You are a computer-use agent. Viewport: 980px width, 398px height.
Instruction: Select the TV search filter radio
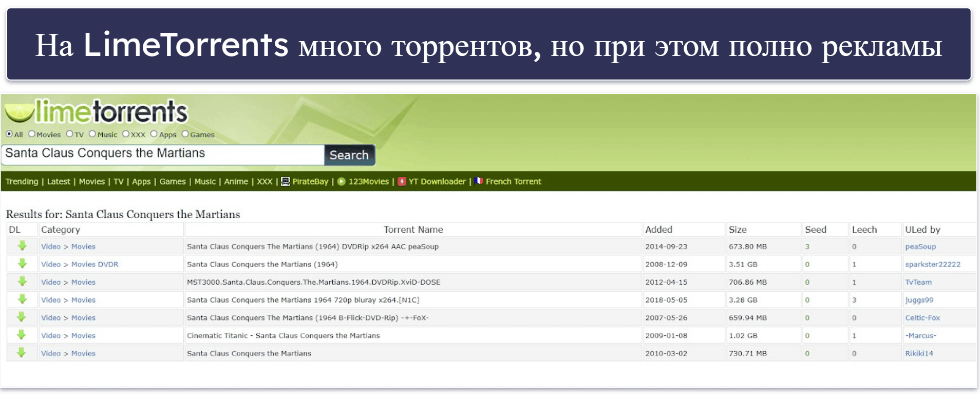click(x=70, y=134)
